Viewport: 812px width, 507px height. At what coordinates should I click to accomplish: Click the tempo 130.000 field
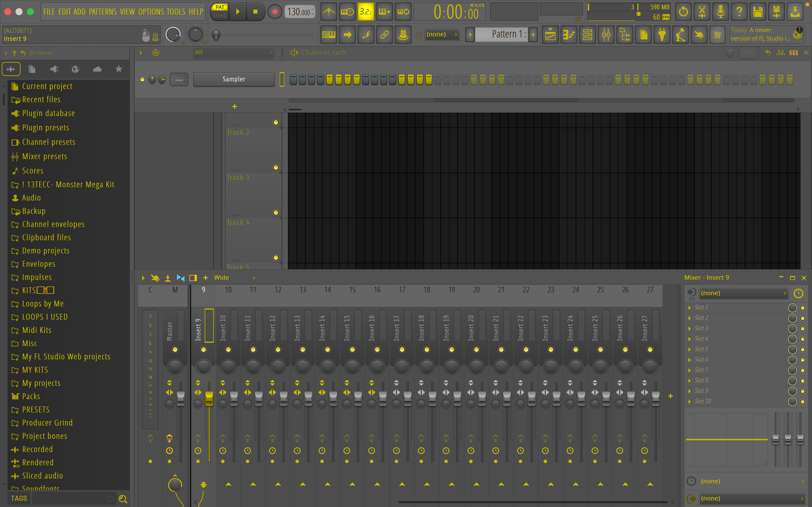[x=300, y=12]
